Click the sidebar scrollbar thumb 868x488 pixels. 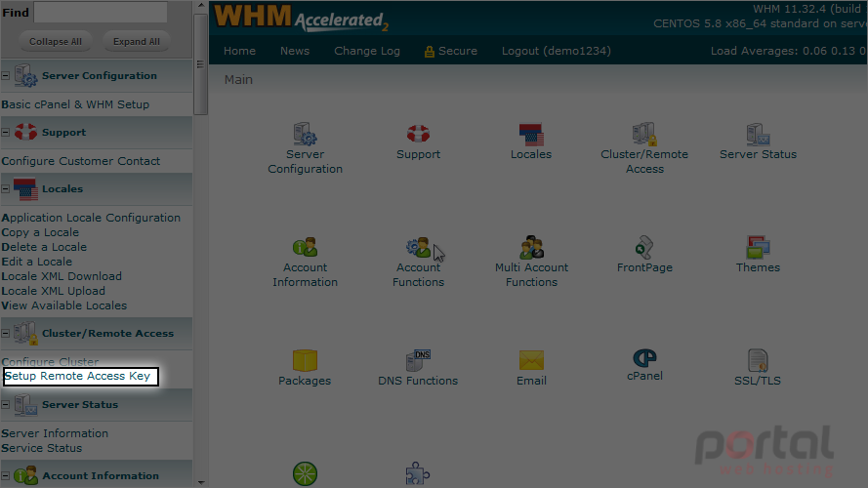(x=200, y=64)
